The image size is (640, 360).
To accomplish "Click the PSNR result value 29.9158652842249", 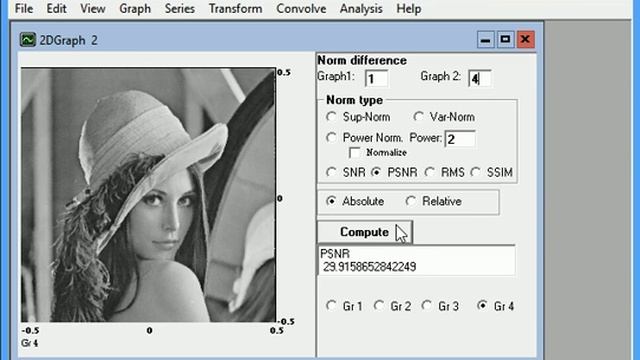I will [x=369, y=267].
